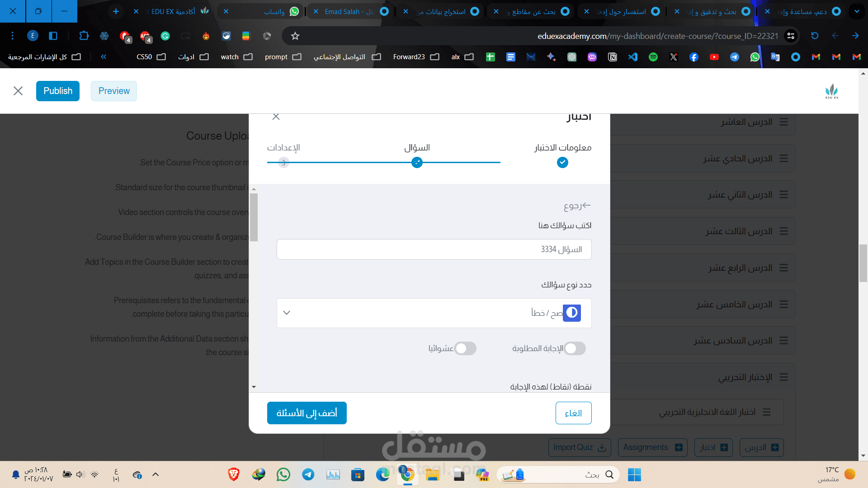Open the YouTube bookmark icon

click(714, 57)
